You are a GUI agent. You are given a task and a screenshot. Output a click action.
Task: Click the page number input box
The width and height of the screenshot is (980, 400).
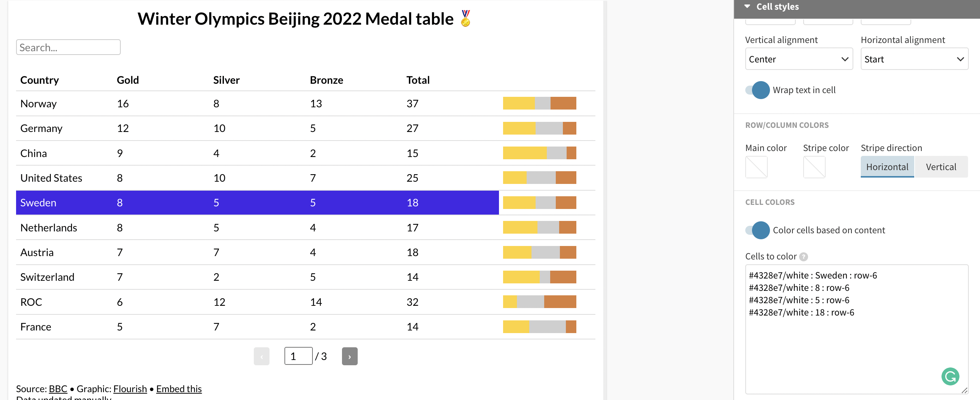pos(298,356)
